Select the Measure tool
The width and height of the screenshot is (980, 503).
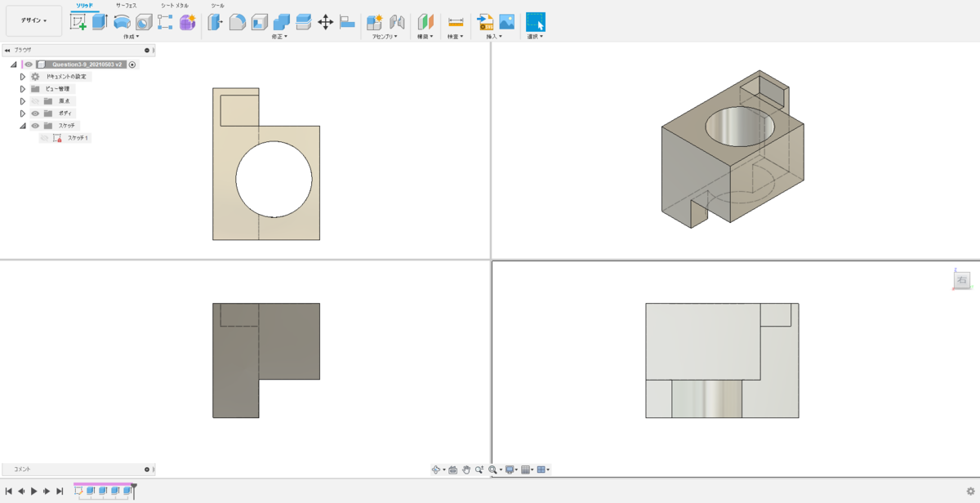click(x=456, y=22)
